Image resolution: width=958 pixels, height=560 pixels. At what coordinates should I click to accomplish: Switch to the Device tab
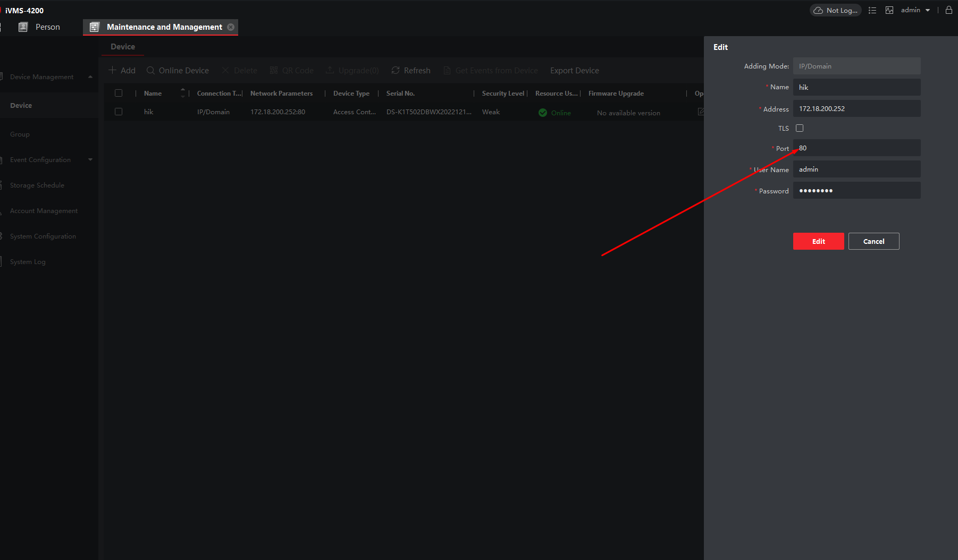tap(123, 47)
